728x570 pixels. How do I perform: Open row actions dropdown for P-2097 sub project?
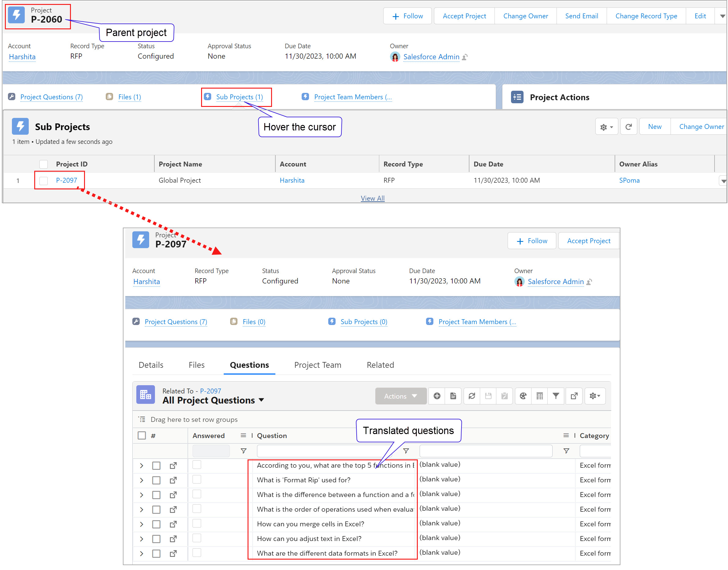point(723,181)
